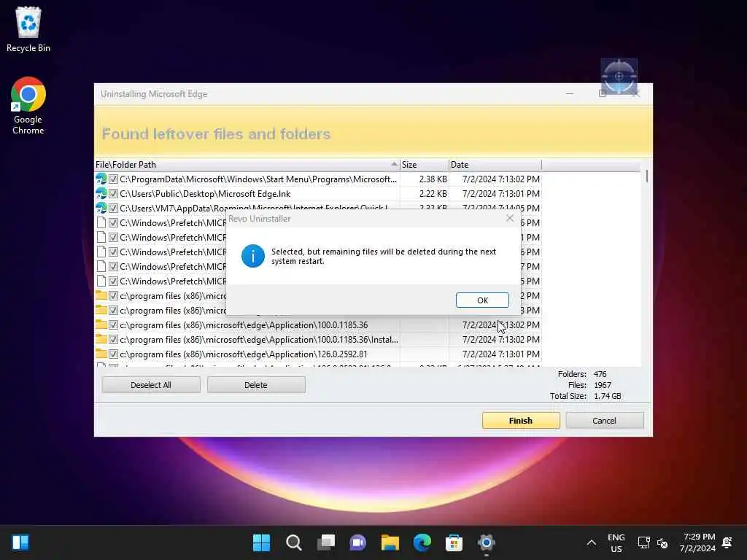Open Task View on the taskbar
The width and height of the screenshot is (747, 560).
[x=326, y=542]
